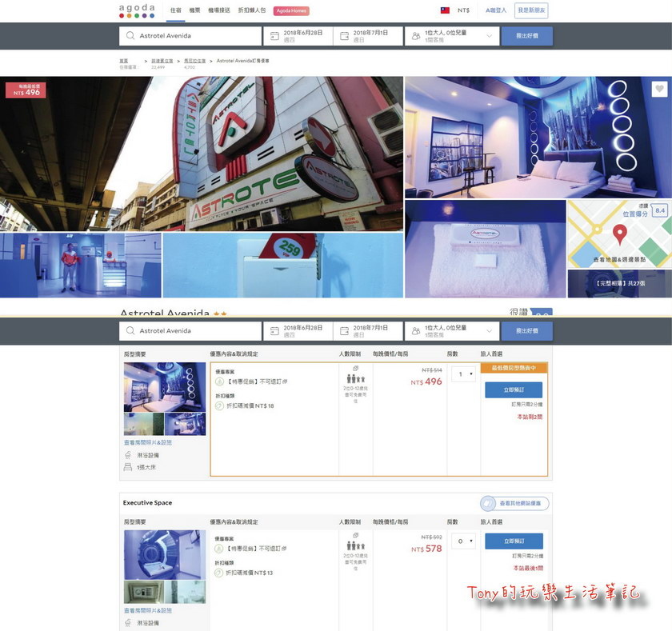Viewport: 672px width, 631px height.
Task: Open the 259 key card photo
Action: pos(283,266)
